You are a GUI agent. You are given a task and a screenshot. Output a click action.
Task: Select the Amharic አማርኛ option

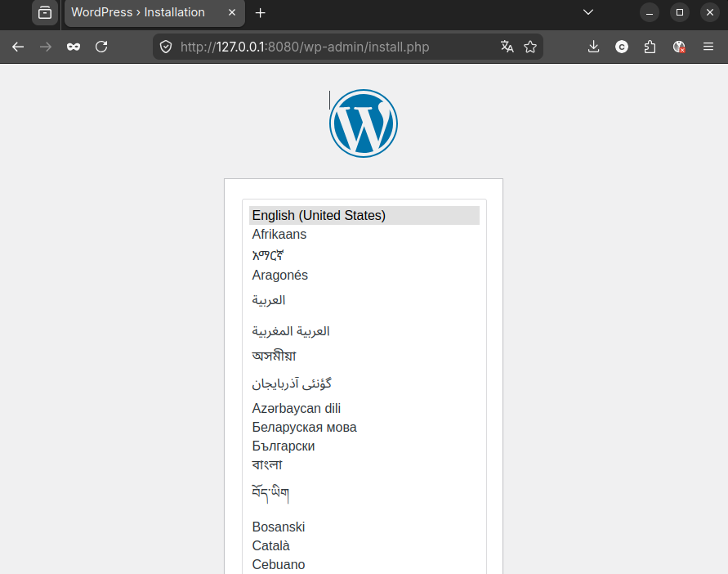coord(364,254)
